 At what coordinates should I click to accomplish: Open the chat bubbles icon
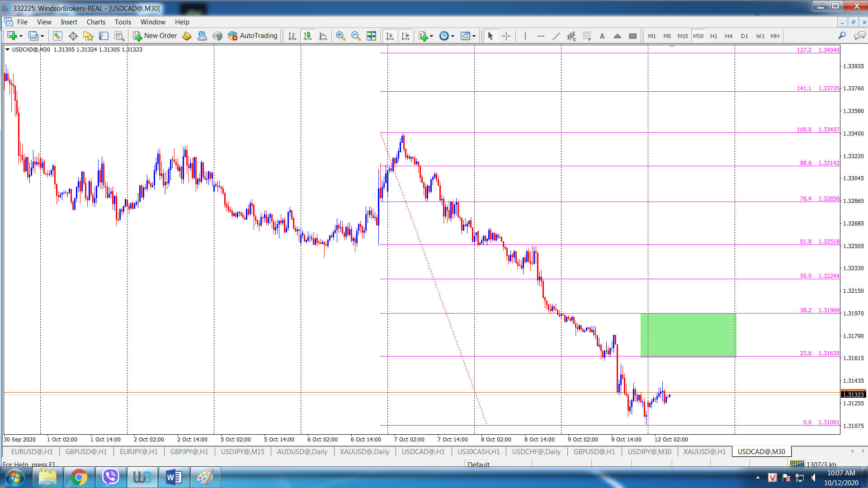[859, 36]
